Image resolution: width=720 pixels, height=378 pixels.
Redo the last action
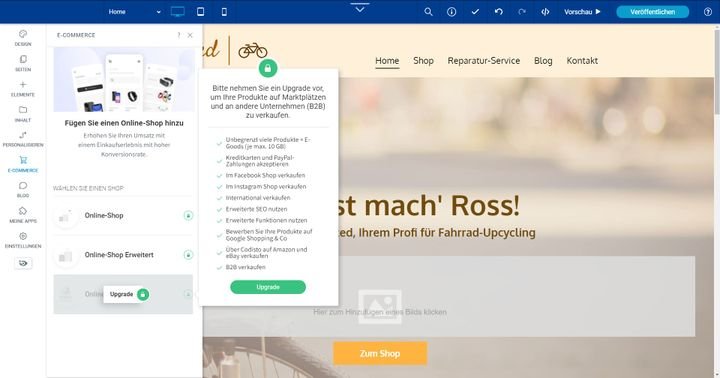(522, 12)
